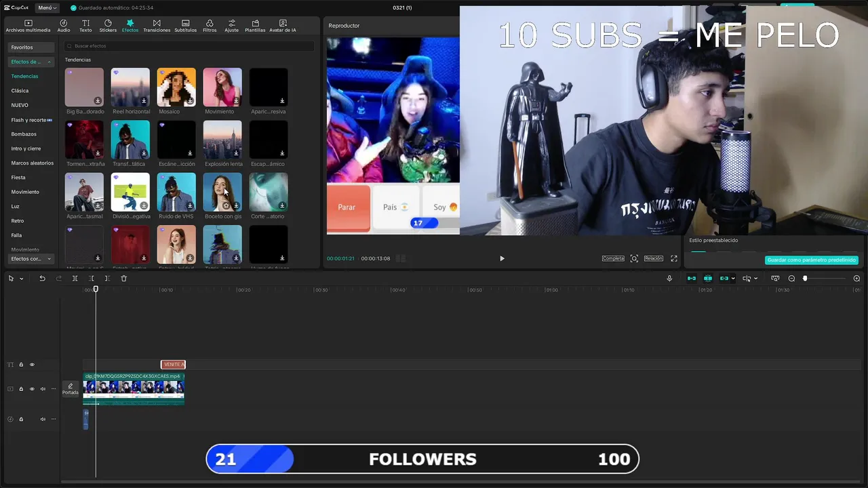Undo the last action

click(x=42, y=279)
